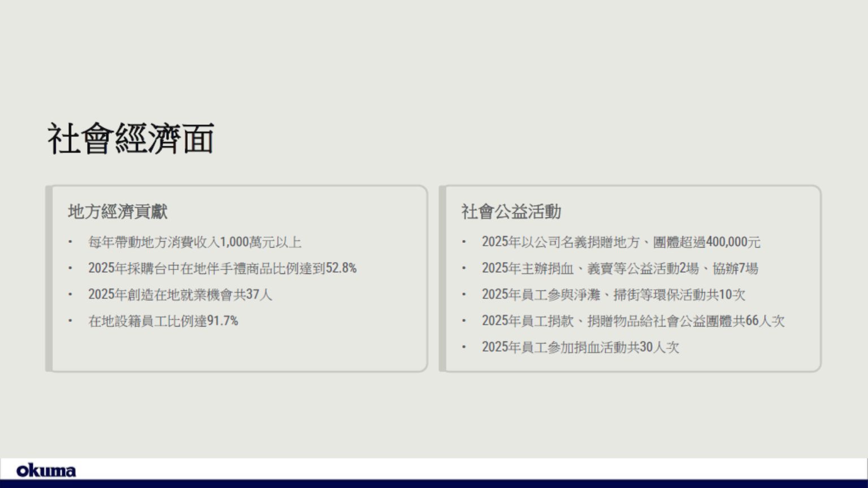Click the line mentioning 伴手禮商品比例達到52.8%
The image size is (868, 488).
[222, 268]
